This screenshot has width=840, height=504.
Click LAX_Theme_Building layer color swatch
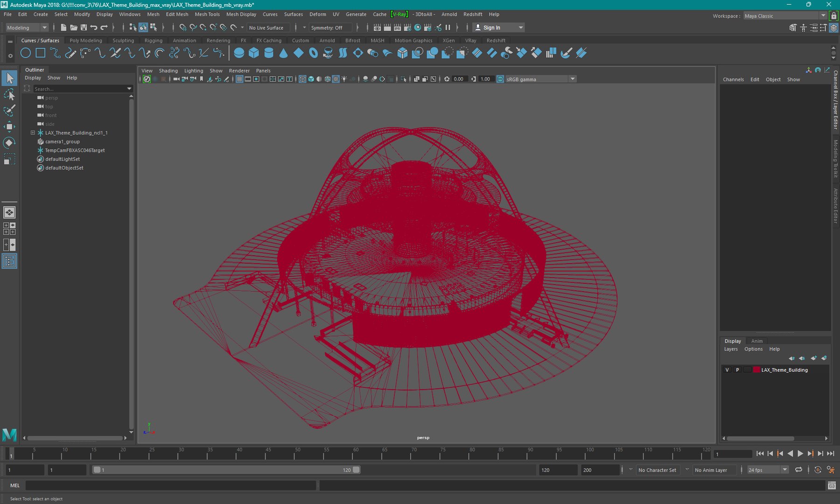point(756,370)
